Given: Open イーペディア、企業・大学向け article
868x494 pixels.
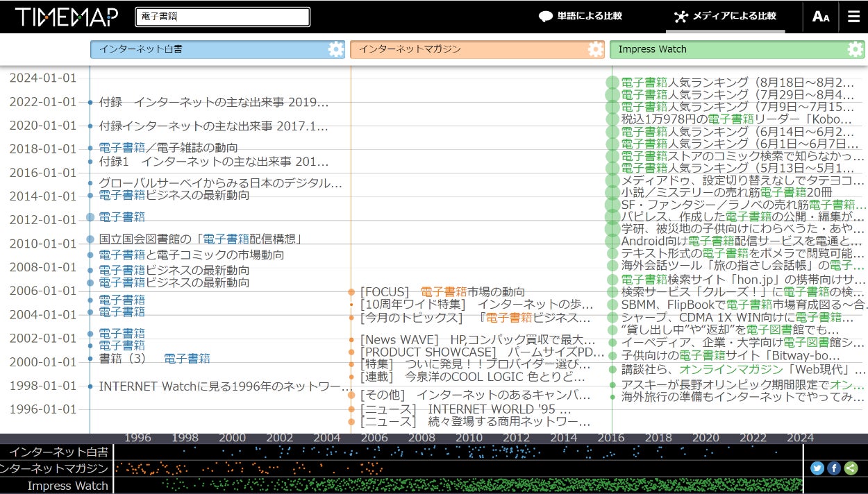Looking at the screenshot, I should (743, 342).
